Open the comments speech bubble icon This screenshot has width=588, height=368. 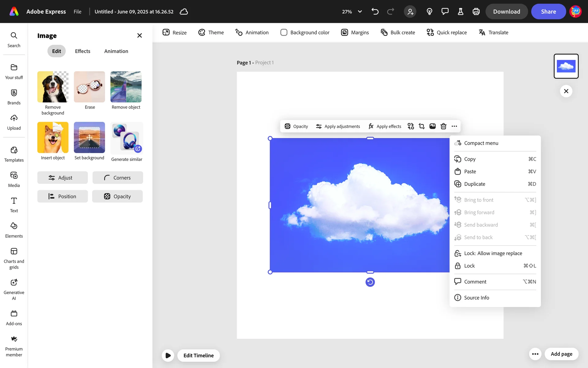[x=445, y=12]
